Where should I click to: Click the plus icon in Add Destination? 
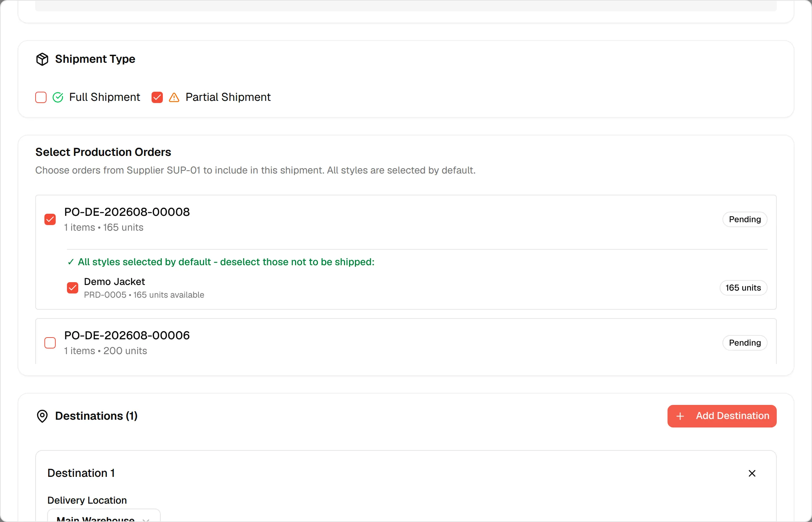click(680, 416)
